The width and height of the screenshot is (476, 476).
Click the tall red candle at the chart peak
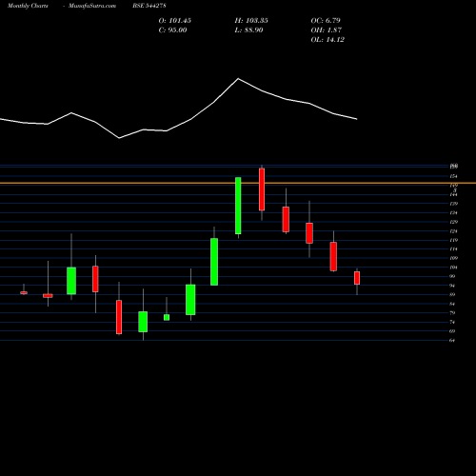[262, 189]
